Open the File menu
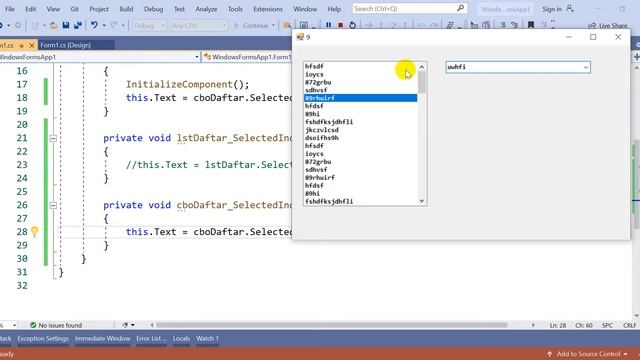640x360 pixels. click(10, 9)
